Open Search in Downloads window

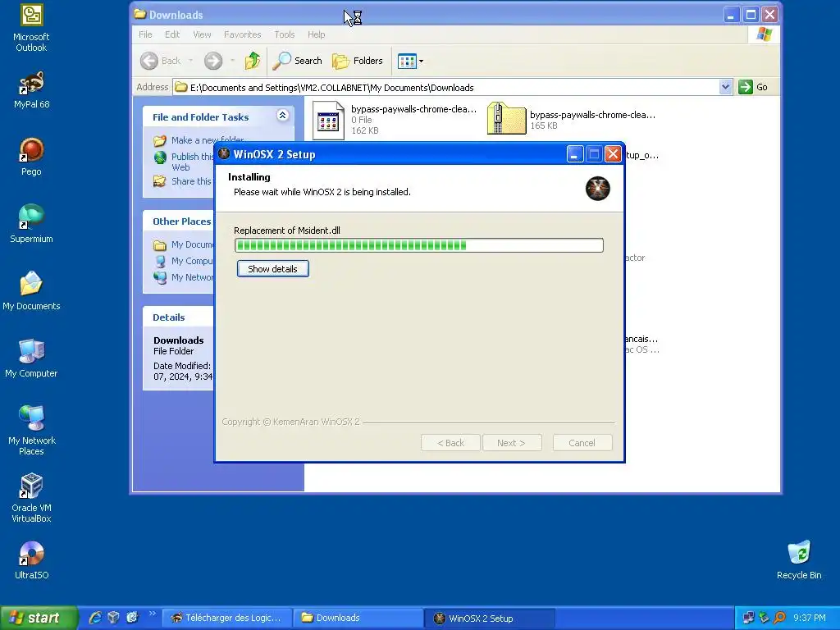297,61
